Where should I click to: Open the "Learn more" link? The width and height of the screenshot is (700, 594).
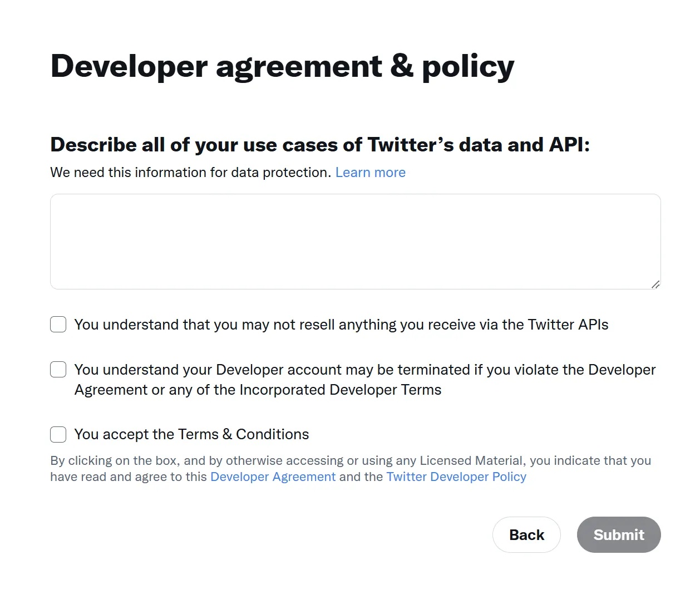coord(370,173)
